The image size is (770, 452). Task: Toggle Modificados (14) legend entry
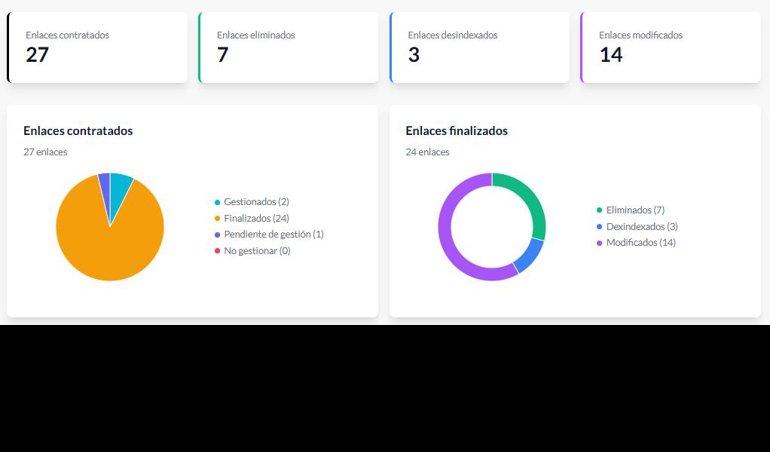coord(640,242)
